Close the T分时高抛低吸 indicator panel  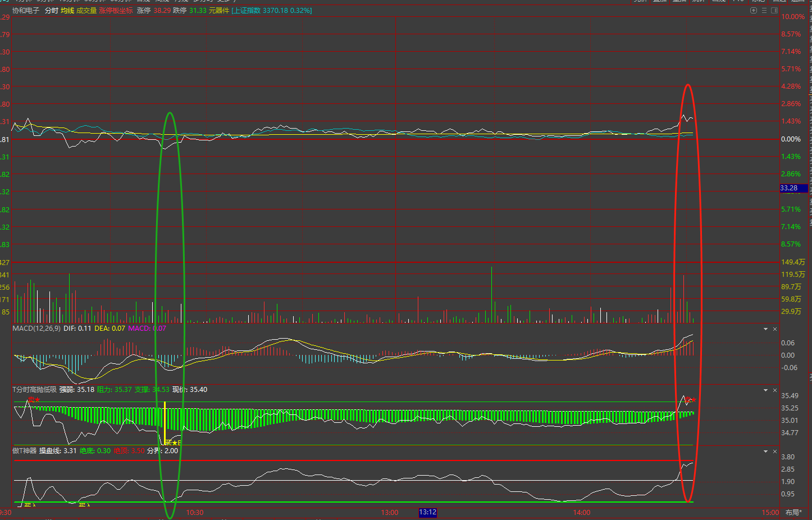775,390
